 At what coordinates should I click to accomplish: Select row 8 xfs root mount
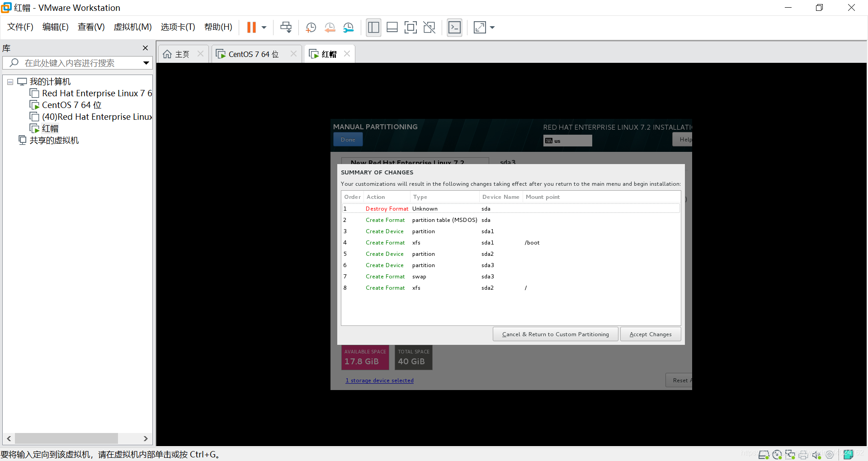tap(511, 288)
